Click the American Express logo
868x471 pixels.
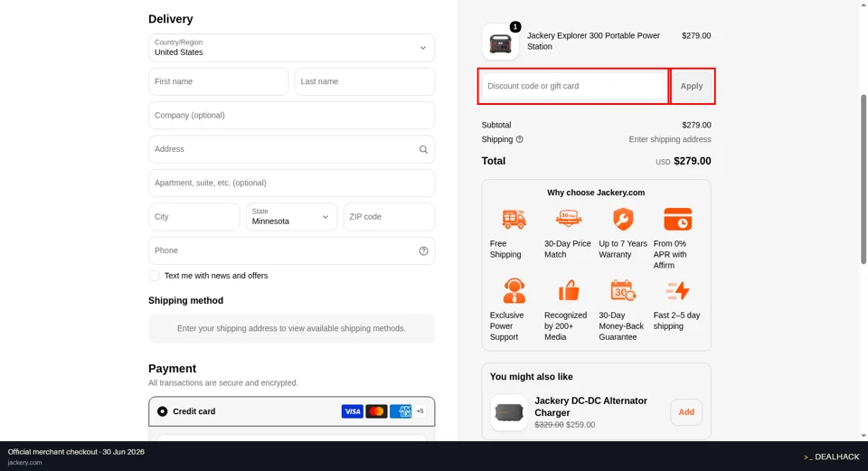point(401,411)
